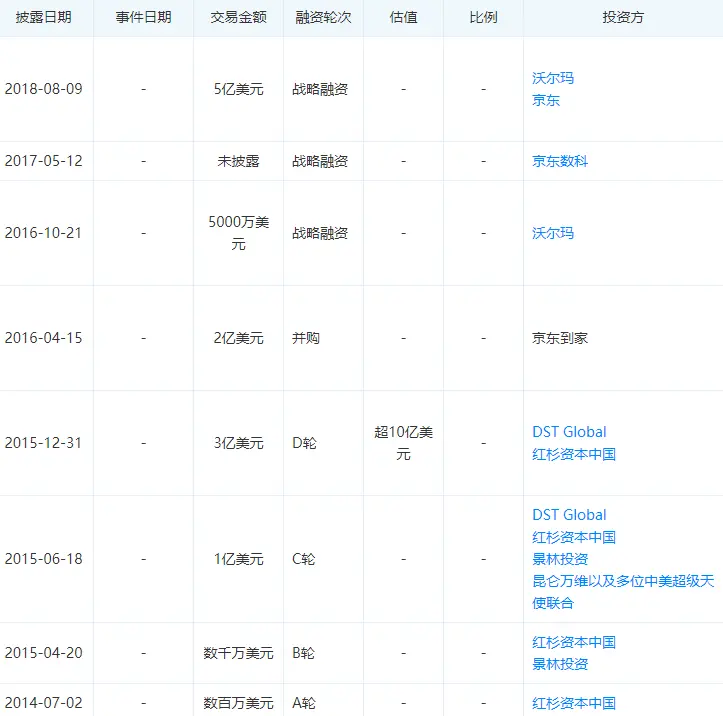The width and height of the screenshot is (723, 716).
Task: Click 红杉资本中国 in the D轮 row
Action: pyautogui.click(x=574, y=454)
